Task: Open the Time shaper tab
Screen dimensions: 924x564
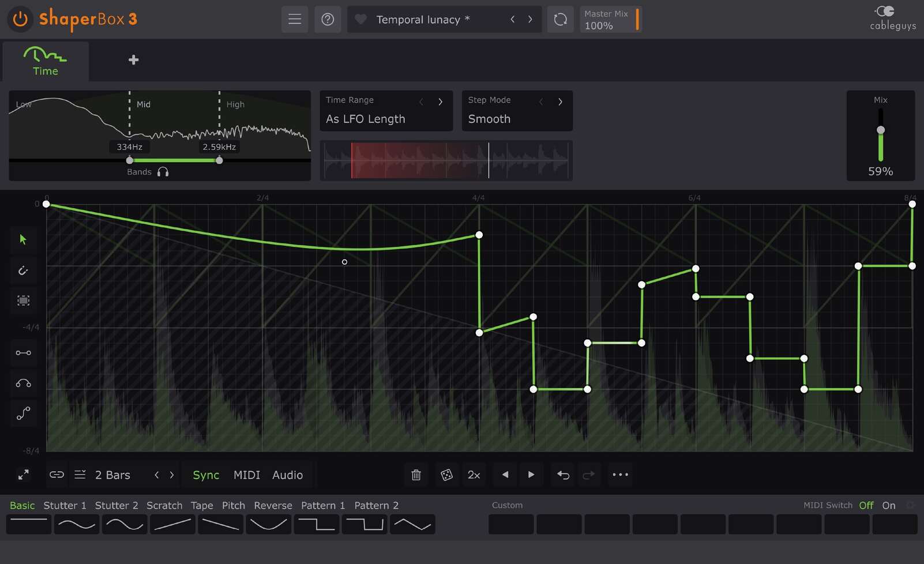Action: [46, 61]
